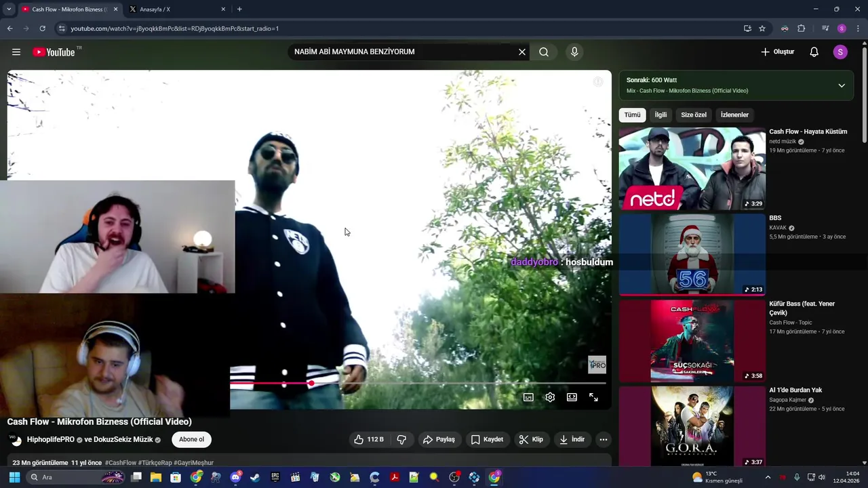Viewport: 868px width, 488px height.
Task: Open Epic Games Launcher in the taskbar
Action: click(275, 478)
